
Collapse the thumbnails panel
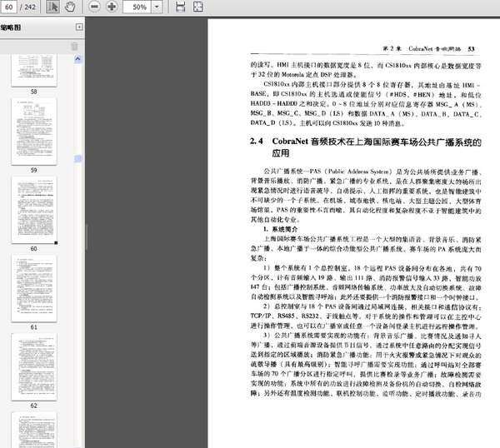pos(79,27)
